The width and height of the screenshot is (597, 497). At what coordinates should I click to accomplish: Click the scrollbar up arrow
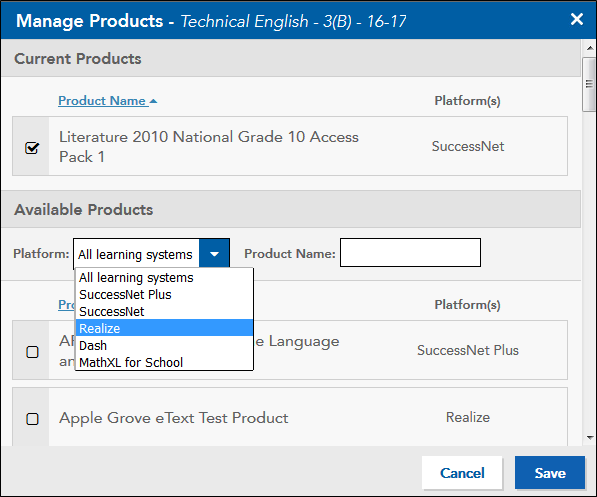click(590, 48)
